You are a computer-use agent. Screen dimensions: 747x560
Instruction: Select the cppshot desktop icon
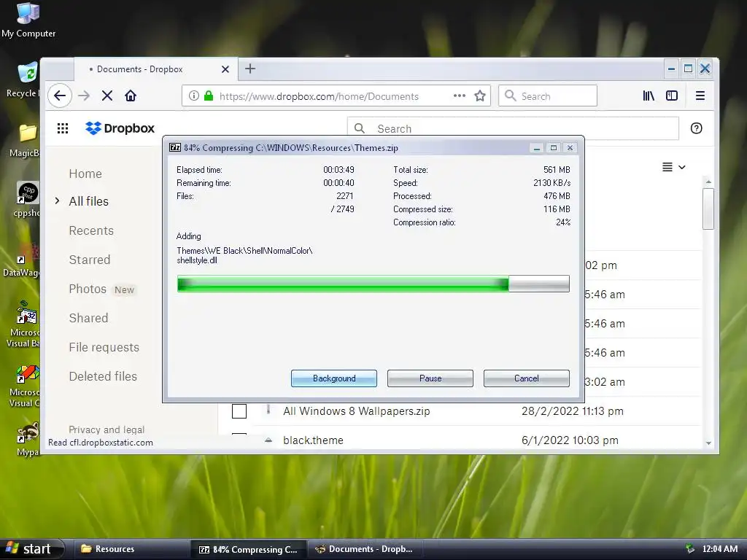(x=27, y=200)
